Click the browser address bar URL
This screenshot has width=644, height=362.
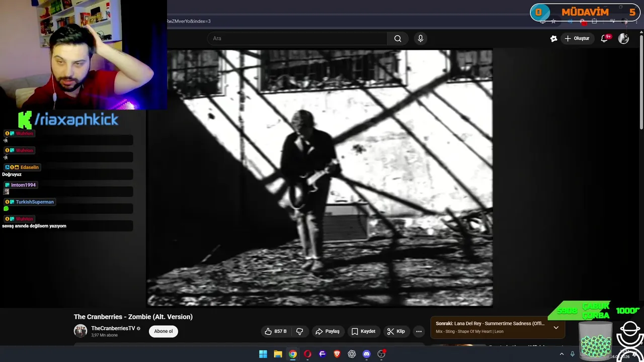coord(189,21)
